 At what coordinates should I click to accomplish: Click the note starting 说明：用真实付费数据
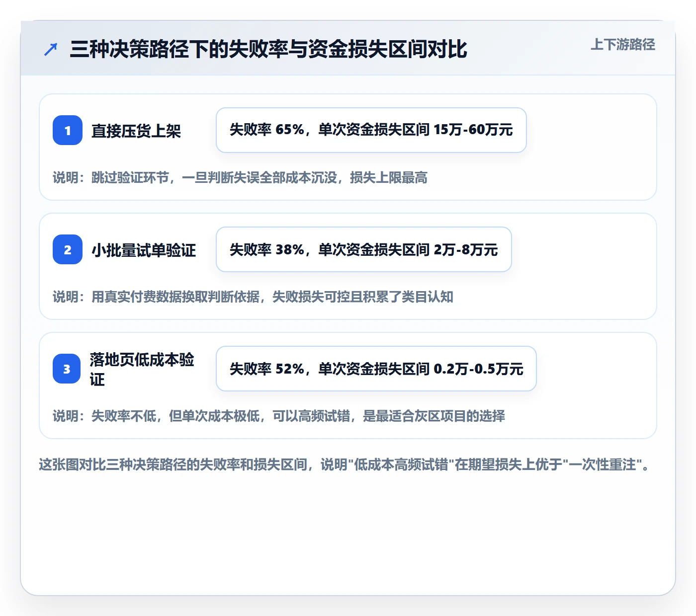click(253, 297)
